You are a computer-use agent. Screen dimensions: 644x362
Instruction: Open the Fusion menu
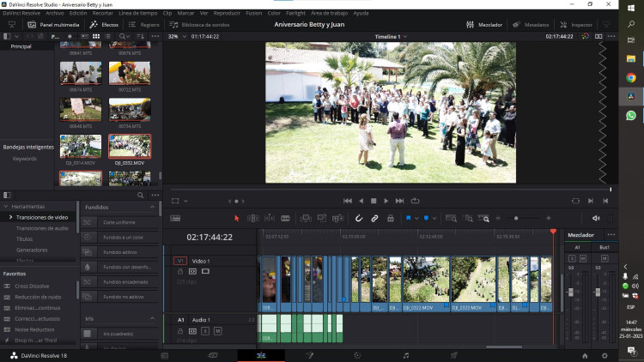pos(254,13)
